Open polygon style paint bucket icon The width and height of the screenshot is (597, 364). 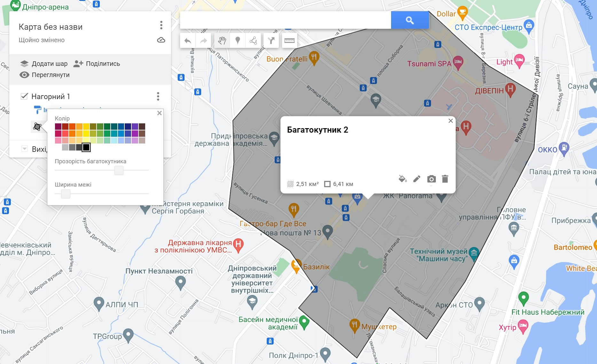point(403,179)
